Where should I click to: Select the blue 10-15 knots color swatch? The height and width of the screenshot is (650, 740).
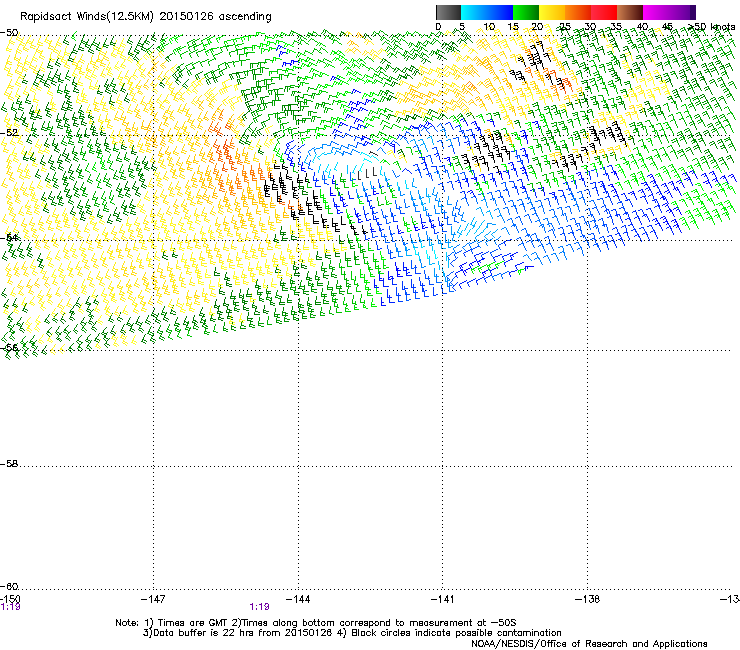click(500, 12)
